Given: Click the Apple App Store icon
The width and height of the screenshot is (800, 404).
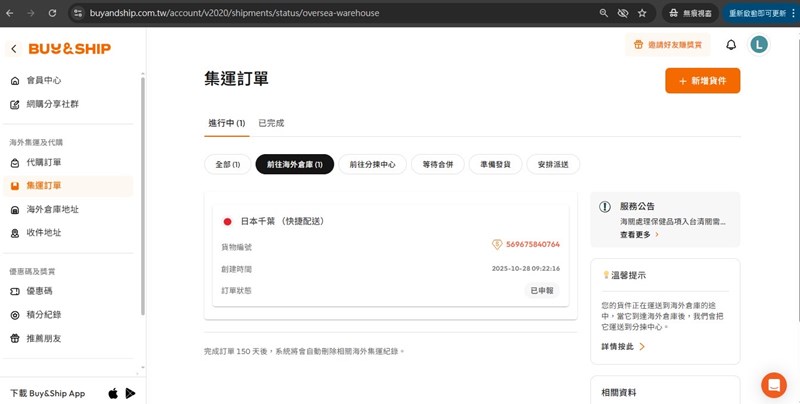Looking at the screenshot, I should [113, 393].
